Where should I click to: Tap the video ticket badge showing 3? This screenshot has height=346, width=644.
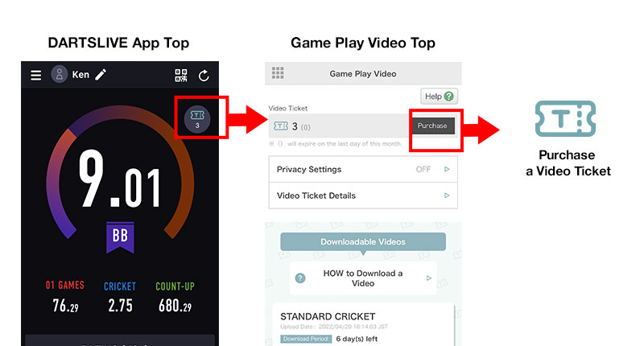point(197,119)
